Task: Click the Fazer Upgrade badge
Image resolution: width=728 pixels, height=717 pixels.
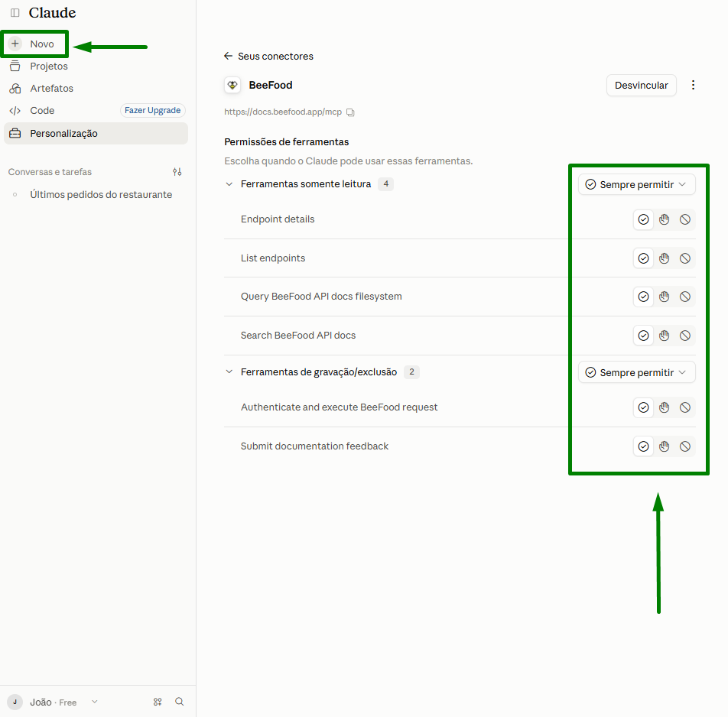Action: click(x=153, y=110)
